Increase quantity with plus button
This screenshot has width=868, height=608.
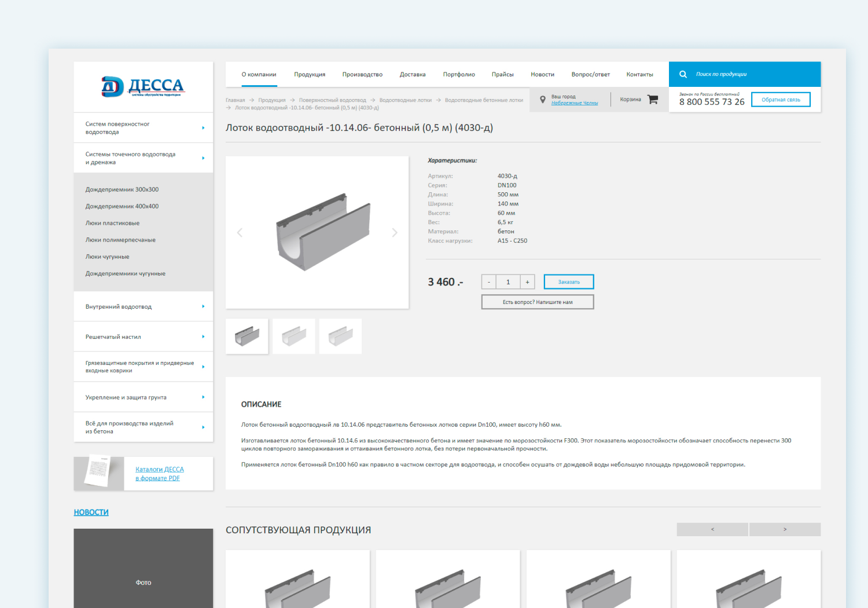pyautogui.click(x=527, y=282)
